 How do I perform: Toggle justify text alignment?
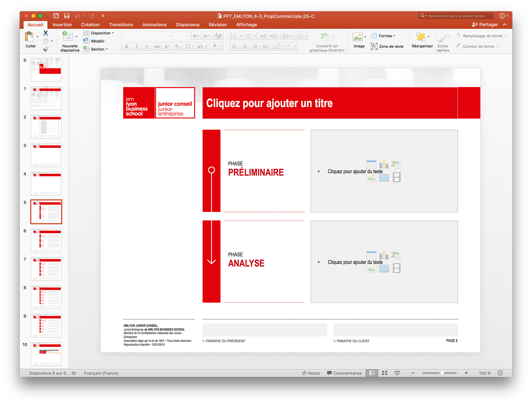265,46
